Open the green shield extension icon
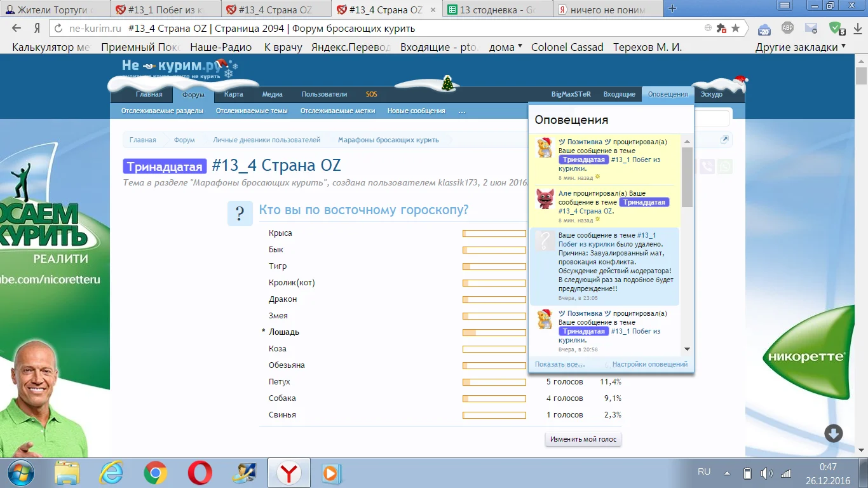The image size is (868, 488). pyautogui.click(x=836, y=29)
